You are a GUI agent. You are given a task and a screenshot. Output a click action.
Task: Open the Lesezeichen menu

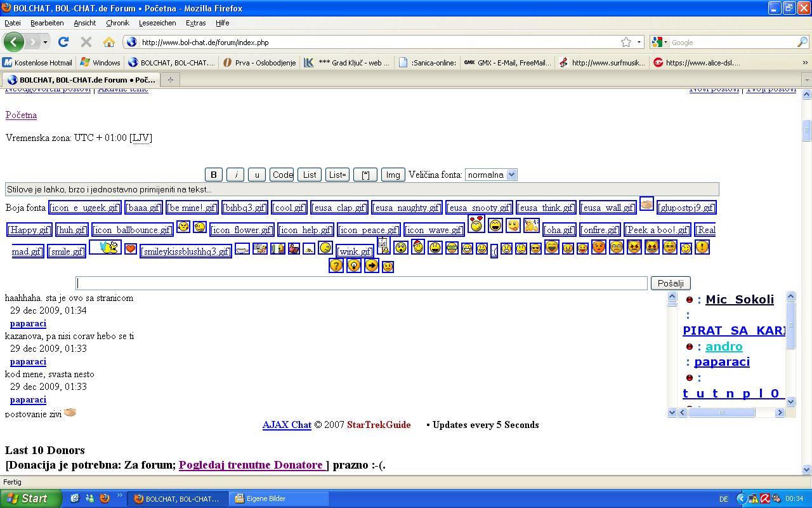(x=157, y=23)
